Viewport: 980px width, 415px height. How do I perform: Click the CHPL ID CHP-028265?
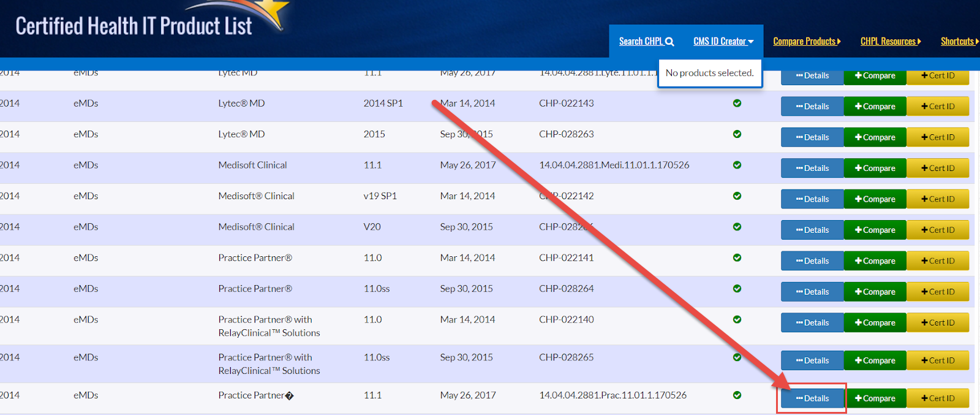tap(567, 357)
